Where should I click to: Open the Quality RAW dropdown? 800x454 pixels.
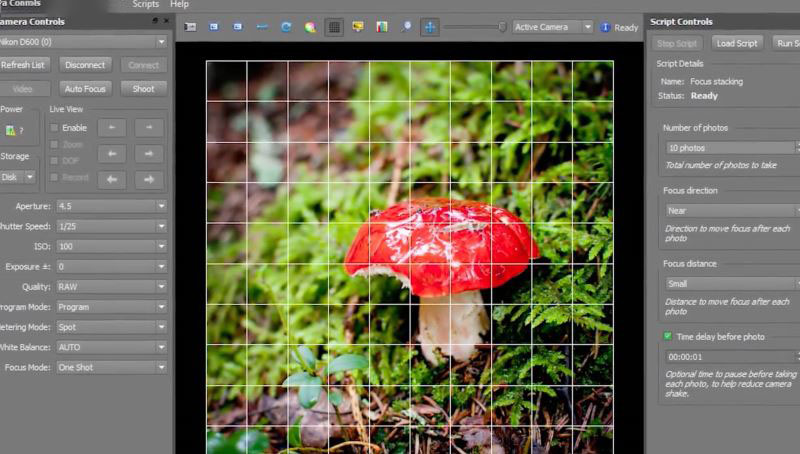(111, 287)
